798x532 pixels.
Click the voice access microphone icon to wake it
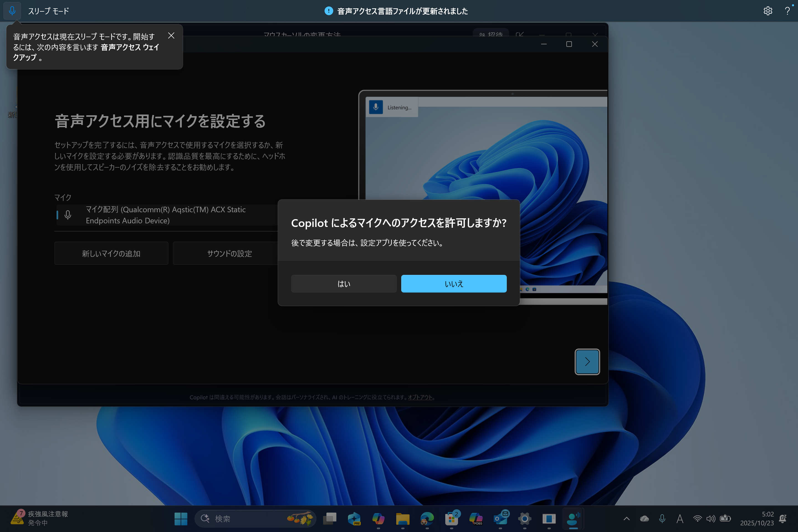(12, 11)
